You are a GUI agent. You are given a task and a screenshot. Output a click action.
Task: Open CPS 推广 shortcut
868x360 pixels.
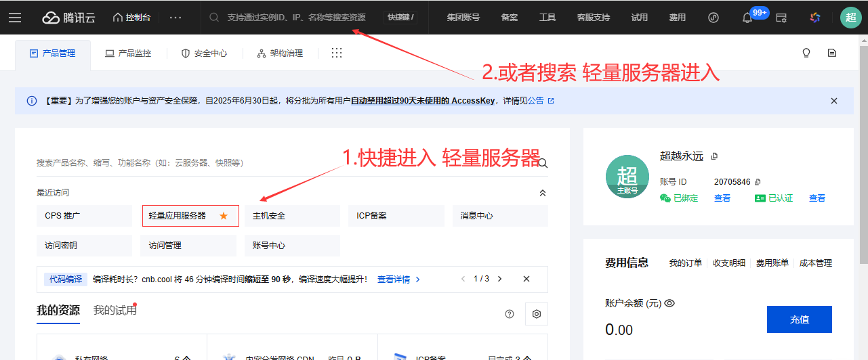(84, 216)
